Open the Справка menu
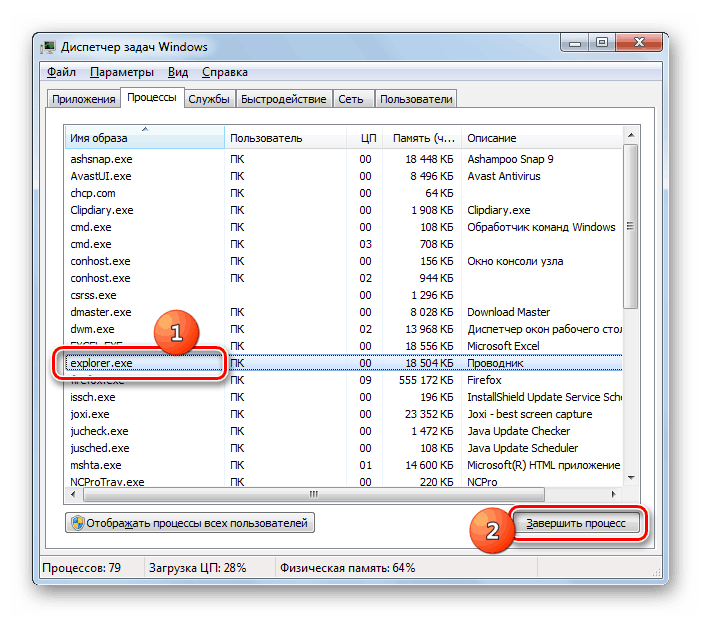 tap(225, 72)
